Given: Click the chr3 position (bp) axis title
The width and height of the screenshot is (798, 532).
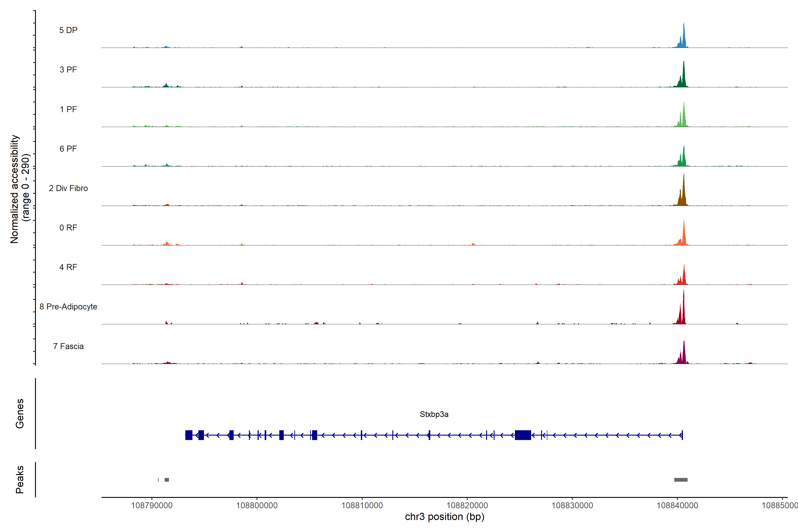Looking at the screenshot, I should click(444, 517).
